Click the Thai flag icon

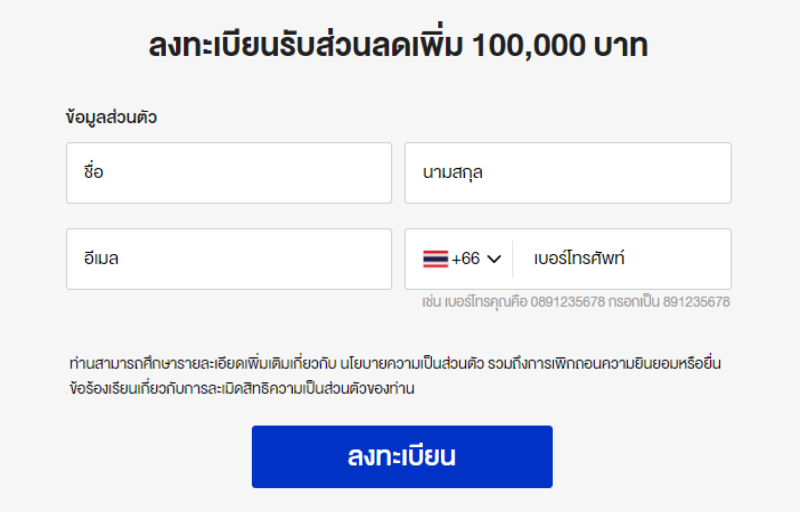[435, 259]
